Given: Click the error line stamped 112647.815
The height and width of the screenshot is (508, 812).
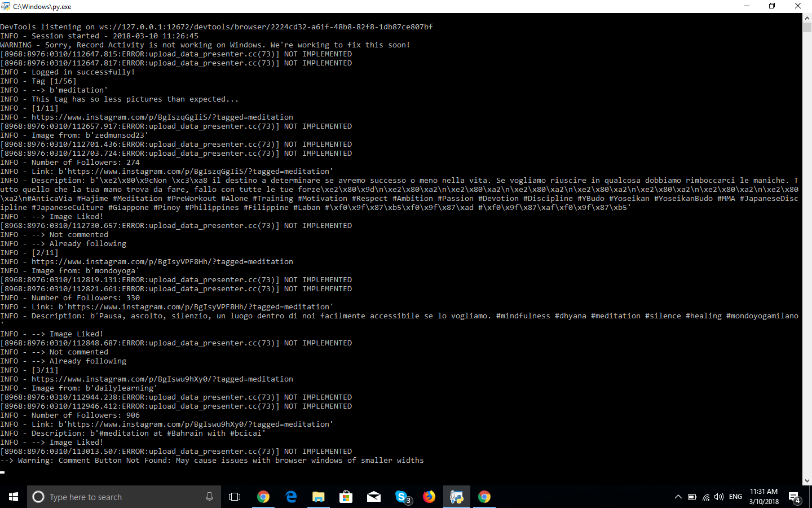Looking at the screenshot, I should click(176, 54).
